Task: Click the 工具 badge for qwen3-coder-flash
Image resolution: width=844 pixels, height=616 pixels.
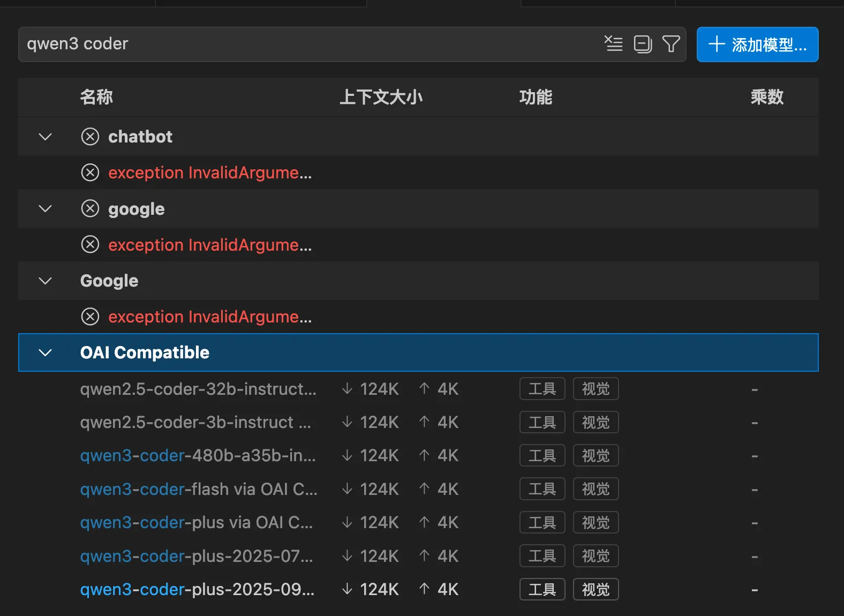Action: pos(542,489)
